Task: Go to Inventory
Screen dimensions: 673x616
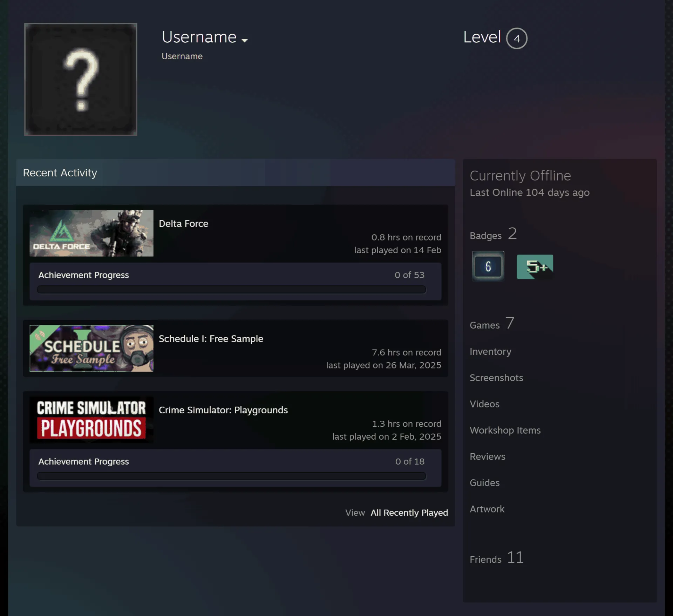Action: coord(490,351)
